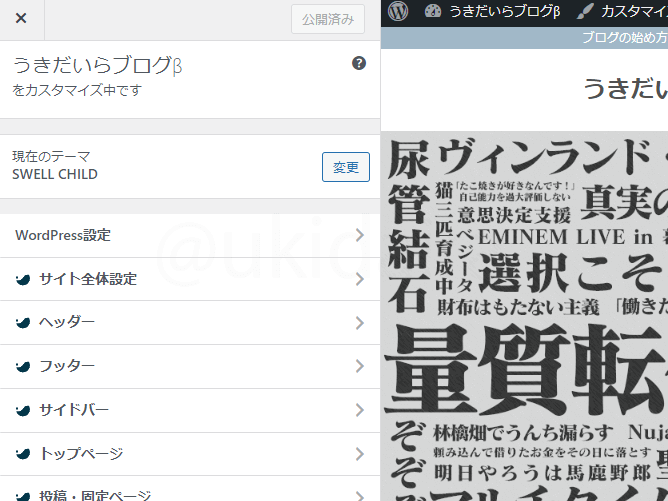Open the サイト全体設定 section

190,279
